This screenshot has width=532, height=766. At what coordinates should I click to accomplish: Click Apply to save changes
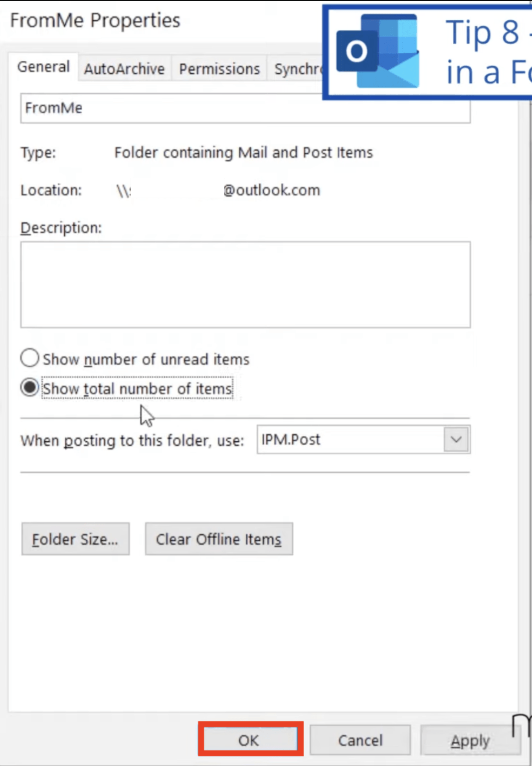click(x=469, y=740)
